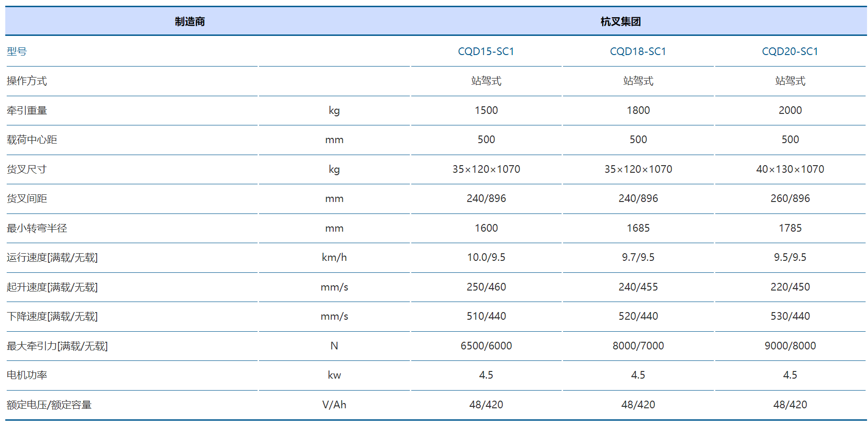Click the 制造商 header cell
The height and width of the screenshot is (426, 868).
190,22
